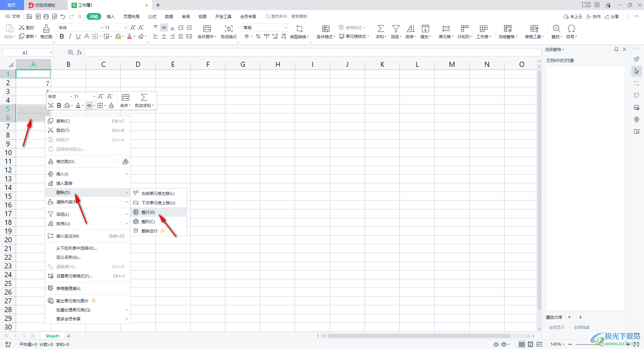Image resolution: width=644 pixels, height=349 pixels.
Task: Choose Shift cells left (右侧单元格左移)
Action: (x=158, y=193)
